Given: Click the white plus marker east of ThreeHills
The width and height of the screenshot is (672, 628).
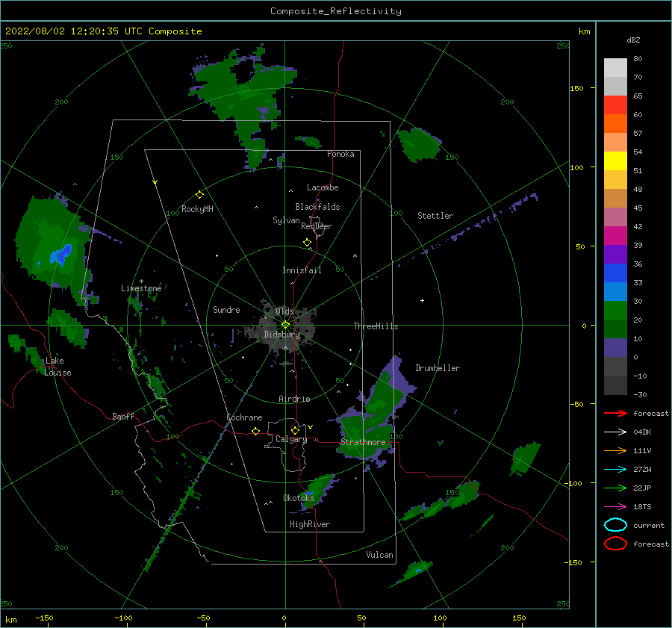Looking at the screenshot, I should click(422, 300).
